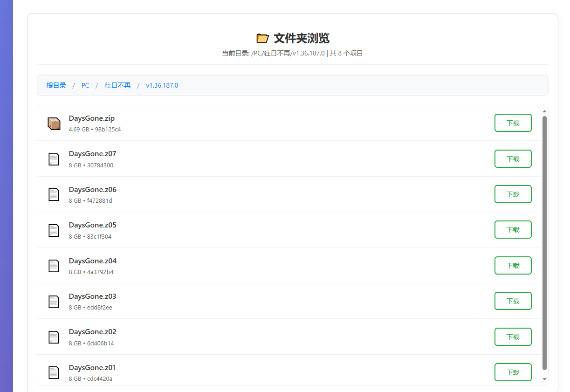Click the open folder icon in the page title
Image resolution: width=570 pixels, height=392 pixels.
(263, 38)
